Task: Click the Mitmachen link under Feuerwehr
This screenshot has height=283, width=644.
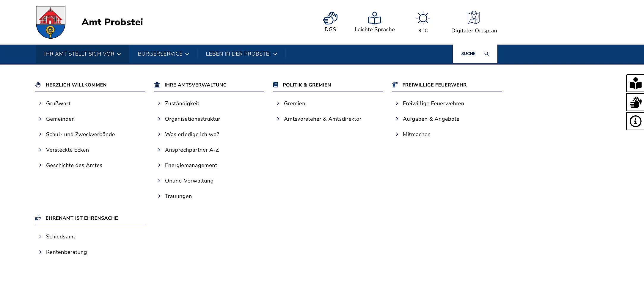Action: click(x=416, y=134)
